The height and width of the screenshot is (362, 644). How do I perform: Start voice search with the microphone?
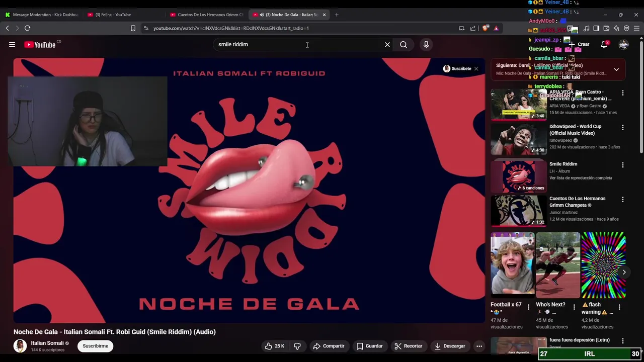[x=426, y=45]
